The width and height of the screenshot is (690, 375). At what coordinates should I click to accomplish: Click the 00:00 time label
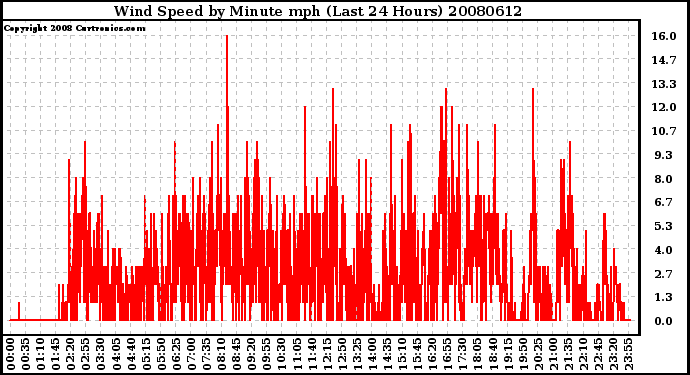click(x=11, y=355)
